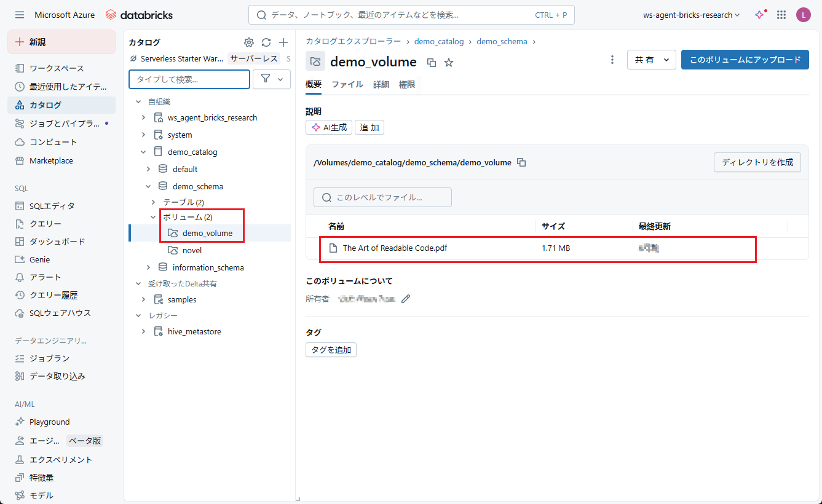Click the blue Upload to this volume button
This screenshot has width=822, height=504.
pos(745,60)
